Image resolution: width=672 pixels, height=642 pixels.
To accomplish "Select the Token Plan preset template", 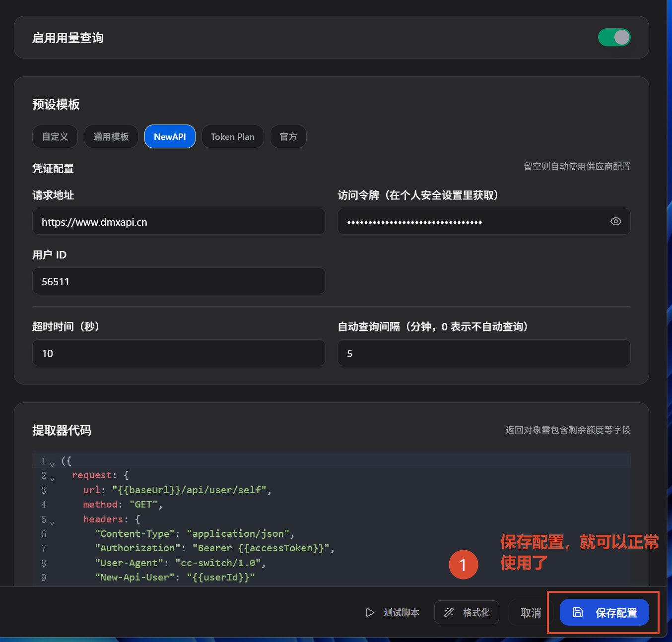I will tap(232, 136).
